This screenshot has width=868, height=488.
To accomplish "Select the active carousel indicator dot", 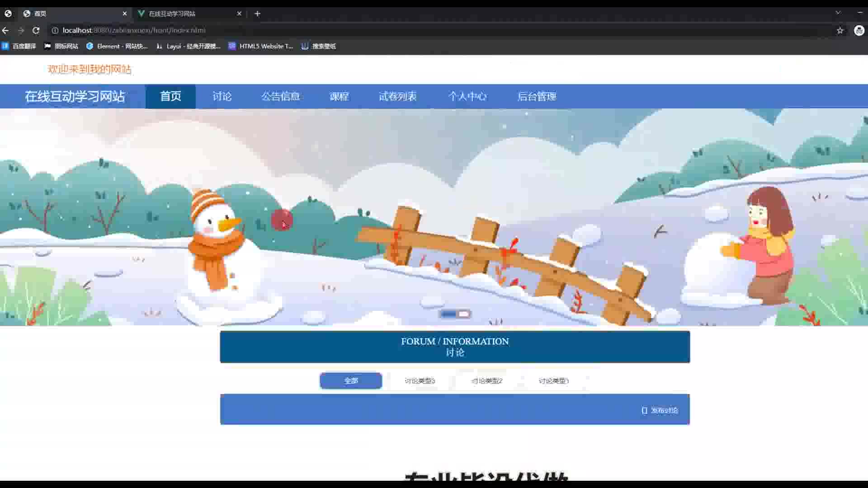I will click(x=448, y=314).
